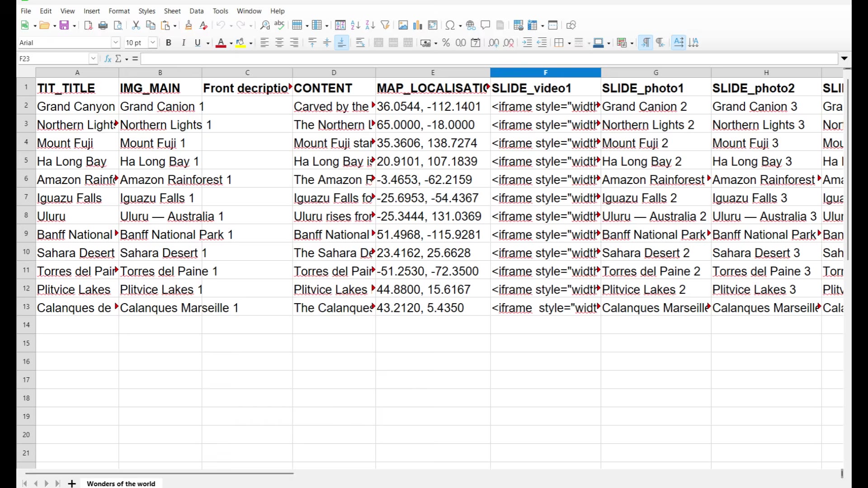Viewport: 868px width, 488px height.
Task: Toggle align bottom vertical alignment
Action: [342, 43]
